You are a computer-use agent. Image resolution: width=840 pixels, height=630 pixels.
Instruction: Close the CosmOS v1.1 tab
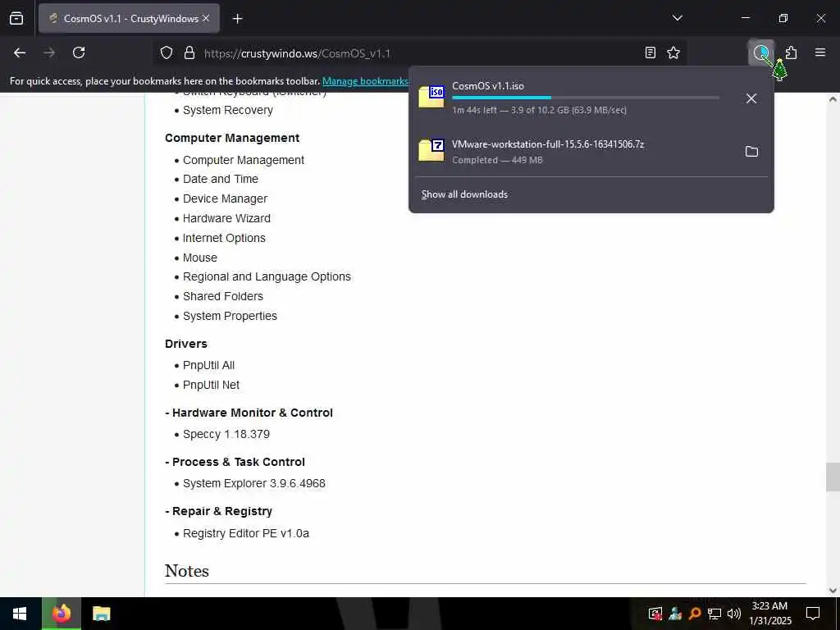206,18
